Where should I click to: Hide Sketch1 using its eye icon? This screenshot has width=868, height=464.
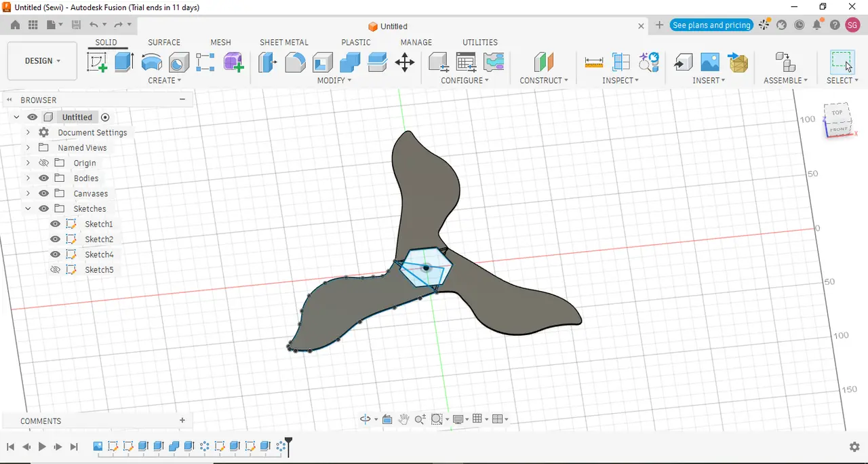tap(56, 224)
